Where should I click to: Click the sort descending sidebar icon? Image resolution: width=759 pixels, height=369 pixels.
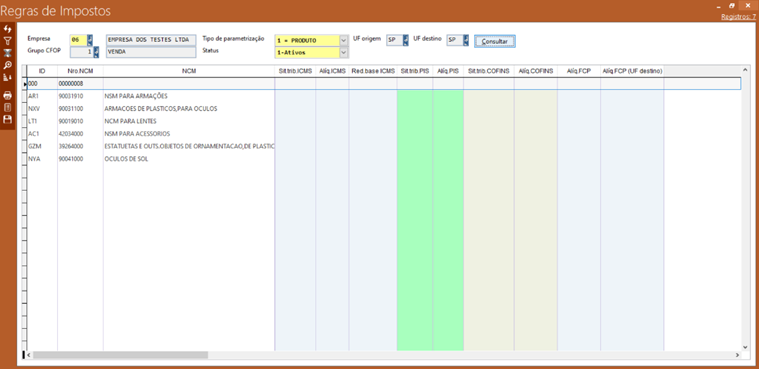pyautogui.click(x=7, y=77)
